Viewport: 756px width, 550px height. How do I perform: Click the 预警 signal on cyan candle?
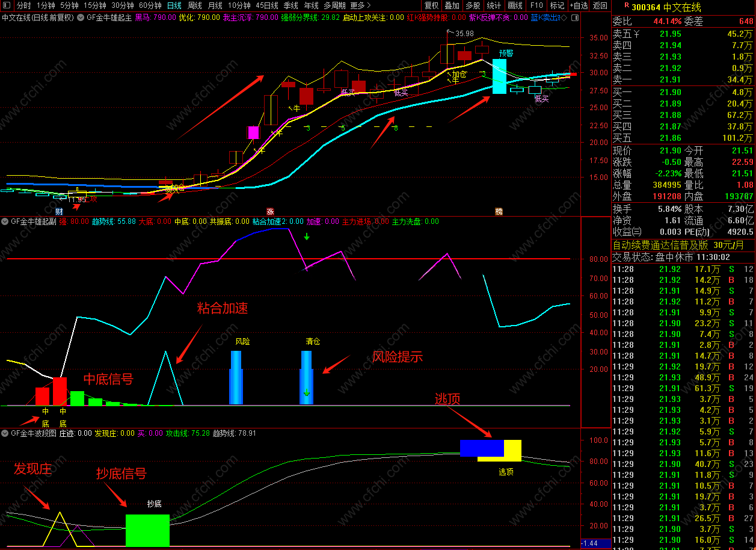[x=506, y=53]
